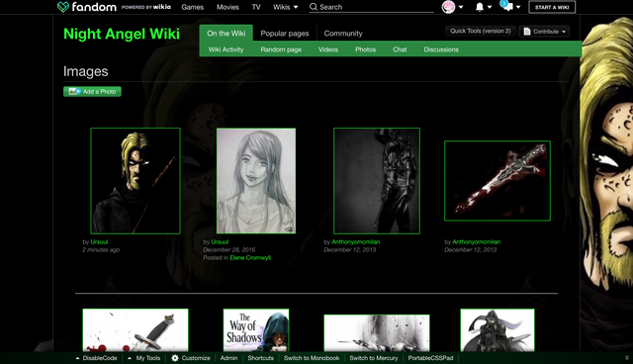The height and width of the screenshot is (364, 633).
Task: Click Admin in bottom toolbar
Action: tap(228, 358)
